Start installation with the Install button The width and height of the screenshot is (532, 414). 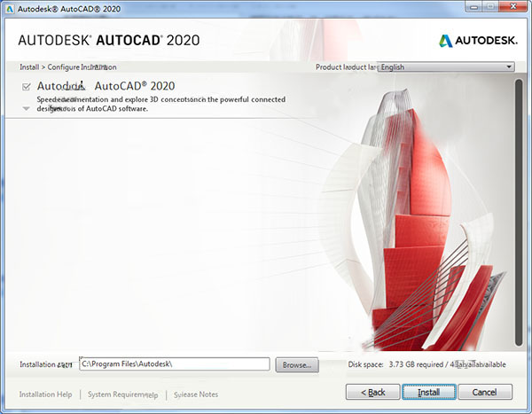tap(429, 392)
